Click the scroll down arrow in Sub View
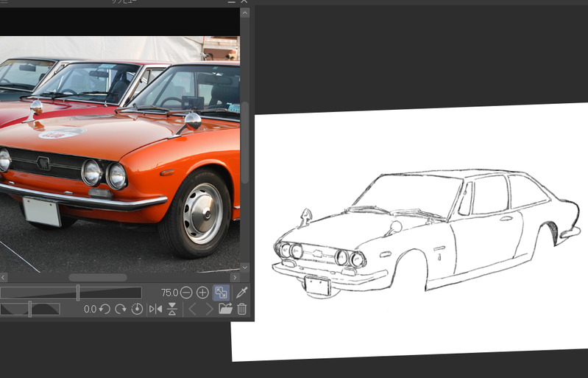 pos(244,267)
